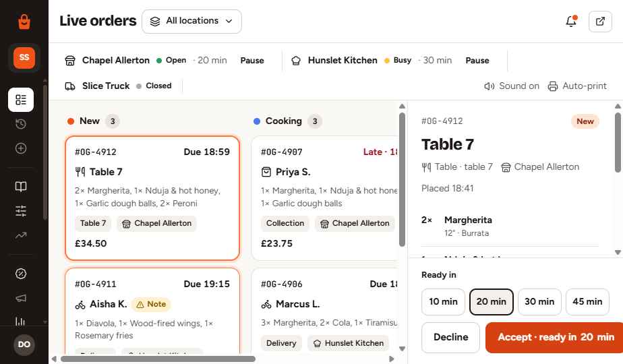Click the orange shopping bag logo
The width and height of the screenshot is (623, 364).
point(24,22)
